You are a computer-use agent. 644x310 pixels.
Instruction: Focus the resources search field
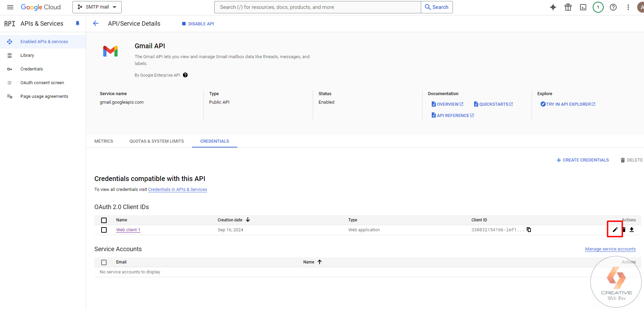(x=318, y=7)
